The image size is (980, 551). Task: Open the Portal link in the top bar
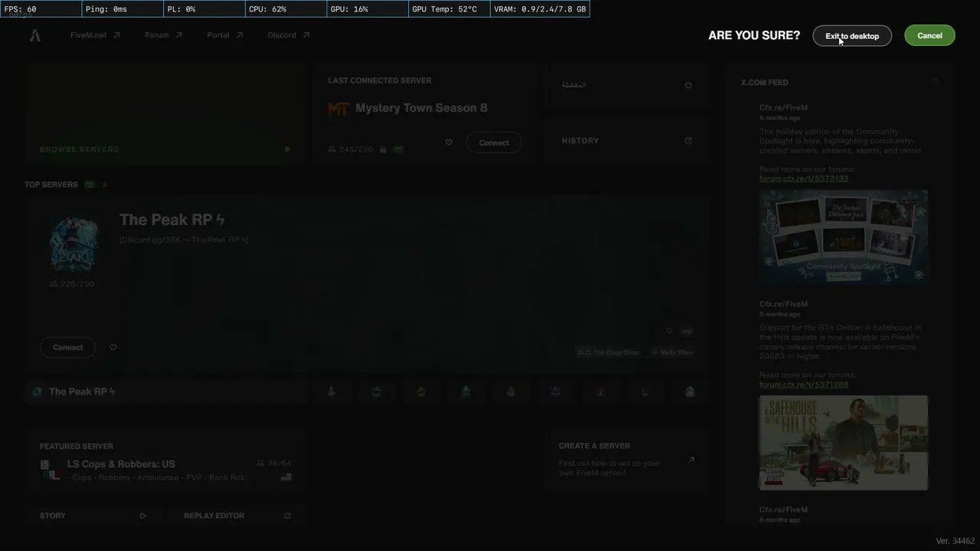[x=224, y=35]
